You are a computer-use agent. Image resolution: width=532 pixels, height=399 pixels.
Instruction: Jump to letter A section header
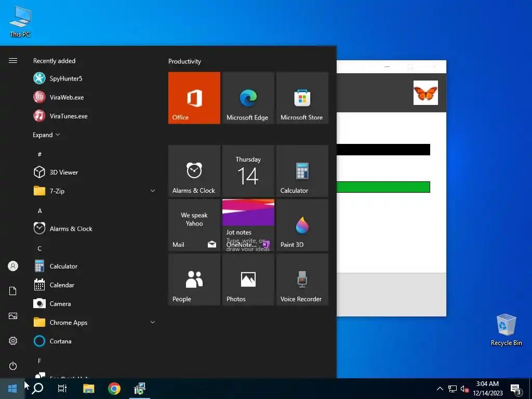tap(39, 211)
